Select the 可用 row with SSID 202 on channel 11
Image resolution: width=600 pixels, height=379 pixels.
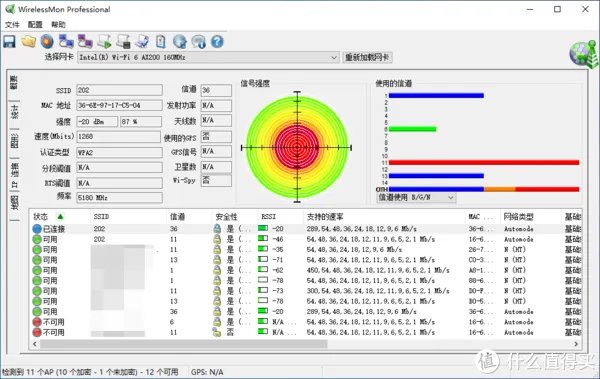(306, 239)
